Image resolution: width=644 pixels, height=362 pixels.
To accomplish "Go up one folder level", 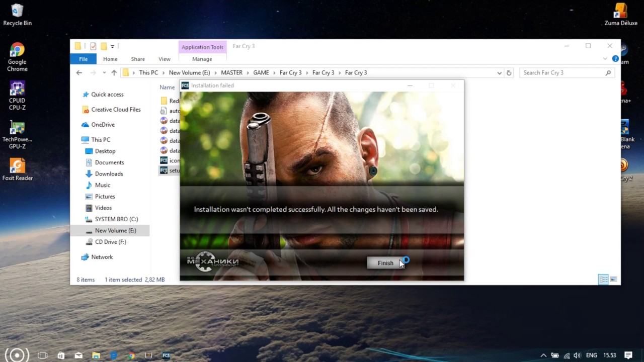I will [114, 73].
